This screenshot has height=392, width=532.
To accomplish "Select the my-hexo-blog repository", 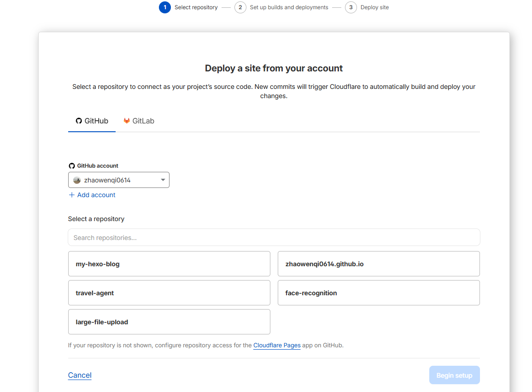I will pyautogui.click(x=169, y=263).
